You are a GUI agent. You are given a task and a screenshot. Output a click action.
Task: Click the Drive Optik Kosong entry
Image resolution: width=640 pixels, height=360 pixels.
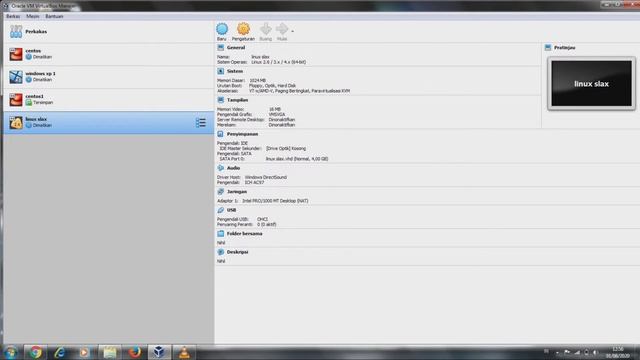coord(286,149)
